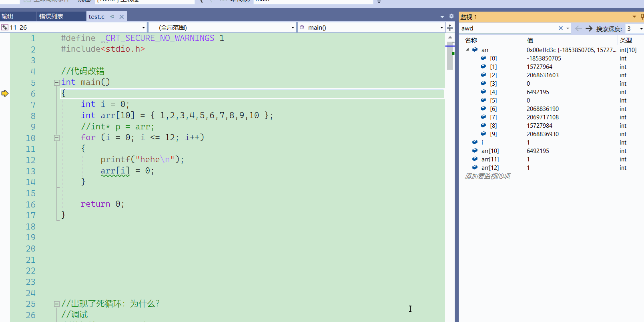Screen dimensions: 644x322
Task: Click the 监视 1 panel title
Action: pyautogui.click(x=469, y=17)
